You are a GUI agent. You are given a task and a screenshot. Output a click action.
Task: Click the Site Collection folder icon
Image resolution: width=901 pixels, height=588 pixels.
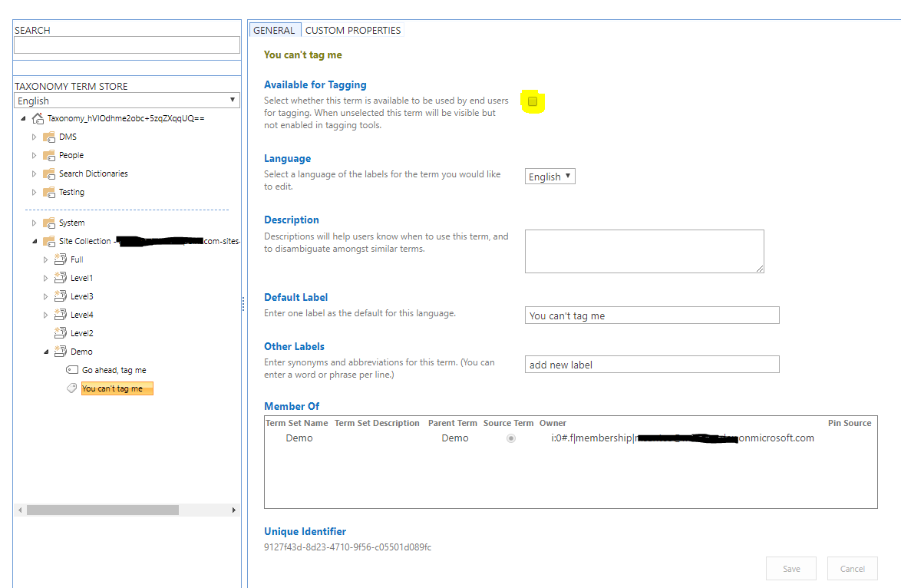49,241
